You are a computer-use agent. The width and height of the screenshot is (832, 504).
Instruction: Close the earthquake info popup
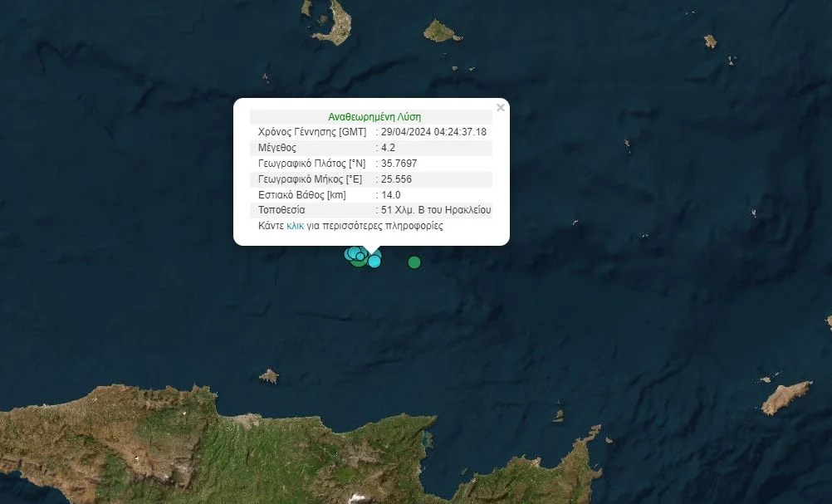[500, 108]
